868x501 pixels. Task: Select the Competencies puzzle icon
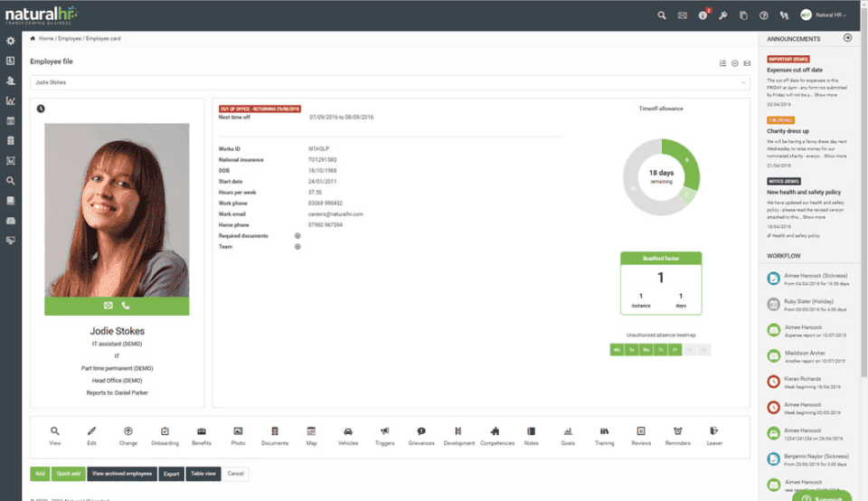pos(495,431)
